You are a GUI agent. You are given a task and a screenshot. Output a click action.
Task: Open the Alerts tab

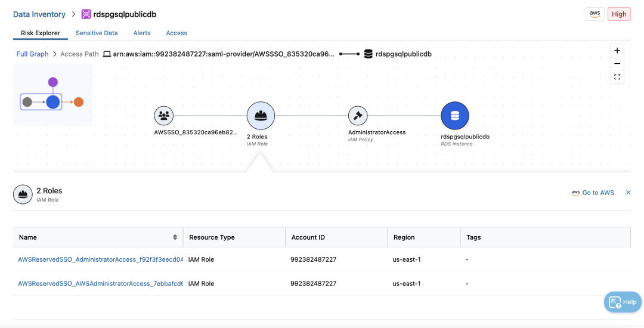click(142, 33)
